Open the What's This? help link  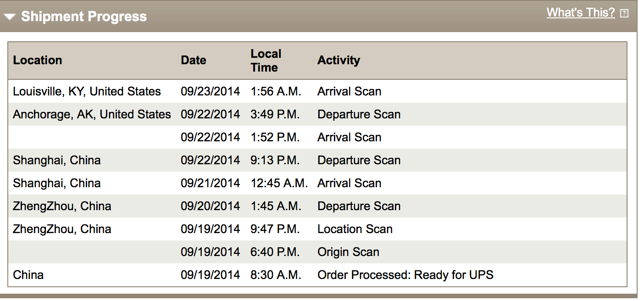[581, 12]
